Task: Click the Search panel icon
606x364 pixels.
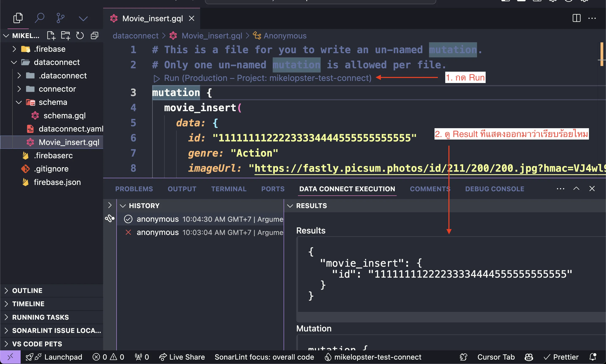Action: 39,18
